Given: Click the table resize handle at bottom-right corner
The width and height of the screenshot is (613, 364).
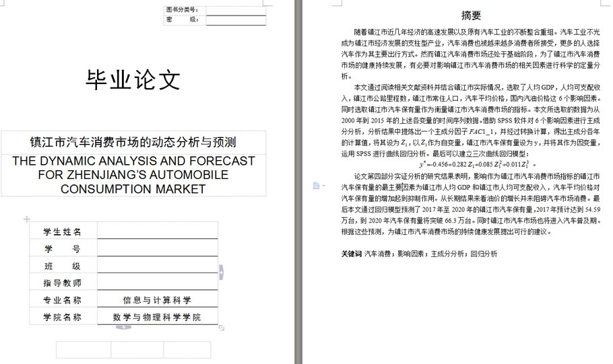Looking at the screenshot, I should coord(222,328).
